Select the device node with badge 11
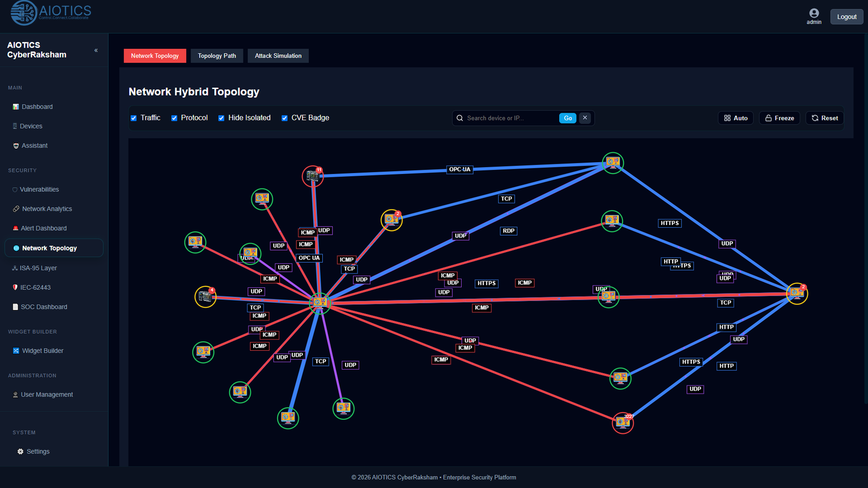Viewport: 868px width, 488px height. (312, 176)
